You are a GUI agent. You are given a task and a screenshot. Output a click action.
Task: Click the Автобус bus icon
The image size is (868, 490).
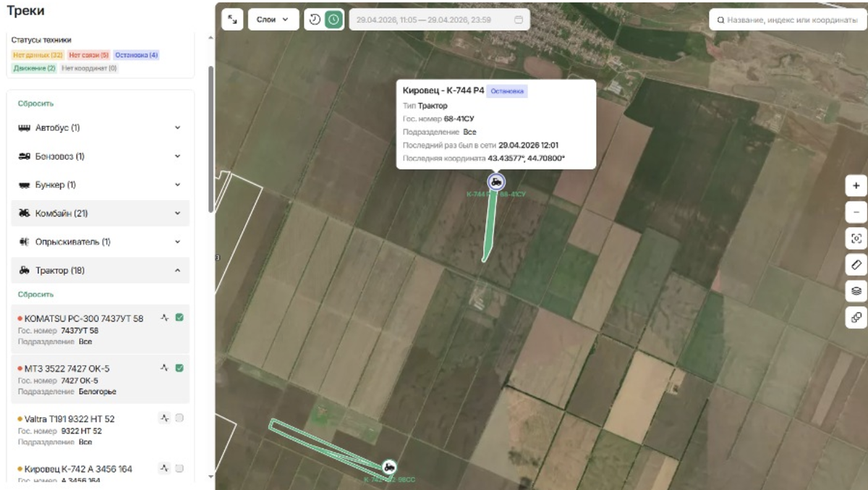pos(24,127)
